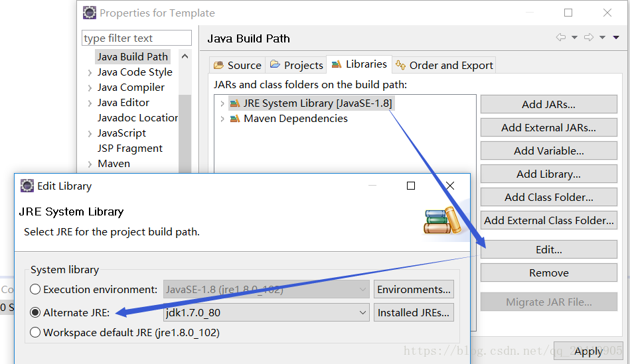Image resolution: width=630 pixels, height=364 pixels.
Task: Expand the Maven Dependencies tree node
Action: tap(222, 119)
